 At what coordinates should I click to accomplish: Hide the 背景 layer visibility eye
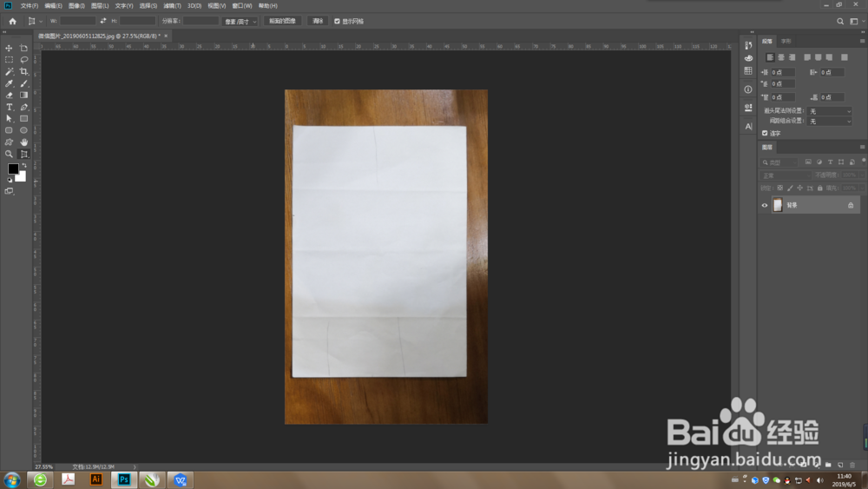[x=765, y=206]
